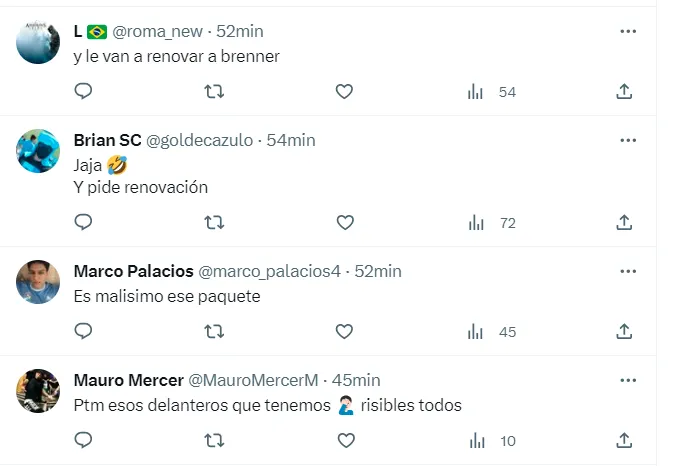This screenshot has width=676, height=466.
Task: Reply to Marco Palacios's tweet
Action: (84, 331)
